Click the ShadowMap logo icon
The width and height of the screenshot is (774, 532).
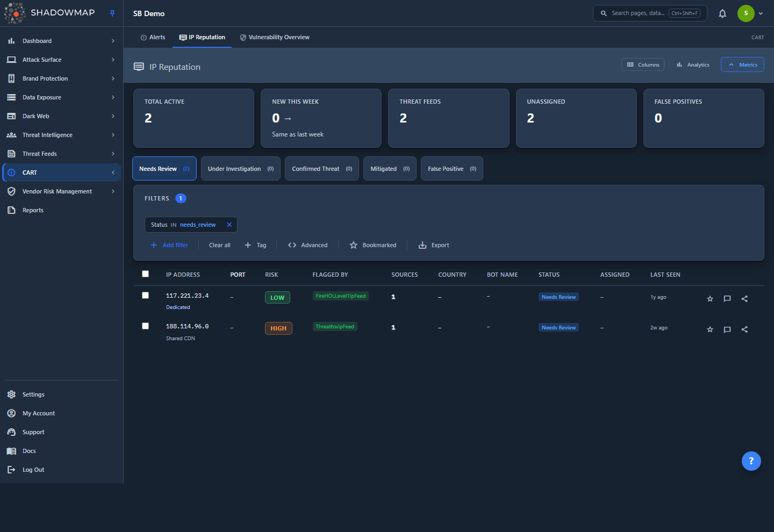pos(15,13)
